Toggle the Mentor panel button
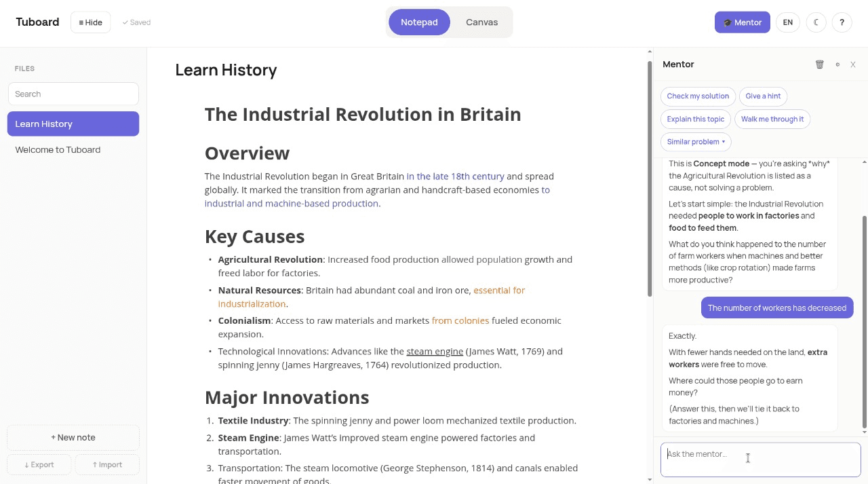868x484 pixels. pyautogui.click(x=742, y=22)
